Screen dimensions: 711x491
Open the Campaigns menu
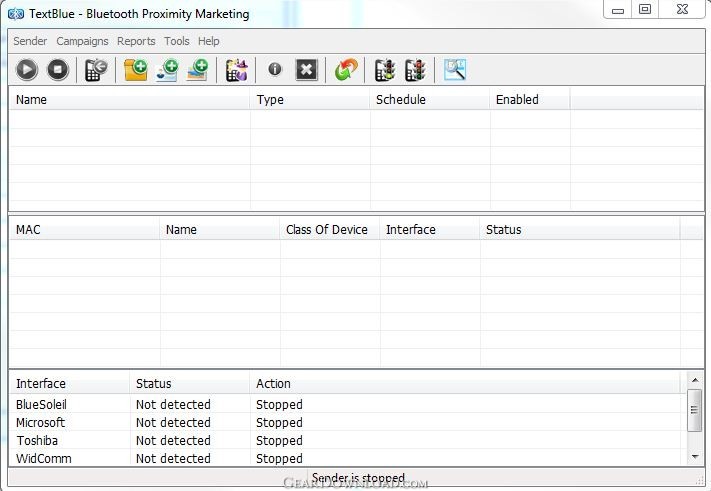[x=82, y=41]
